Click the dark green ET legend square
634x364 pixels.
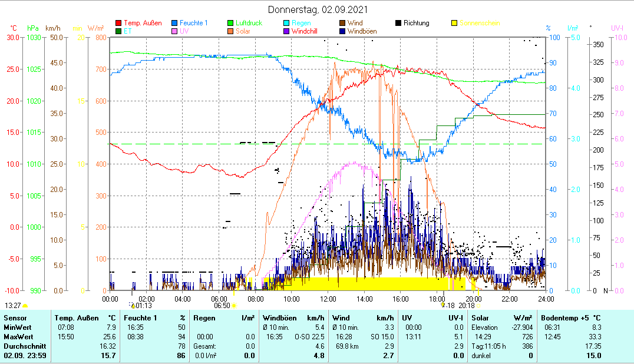(118, 31)
